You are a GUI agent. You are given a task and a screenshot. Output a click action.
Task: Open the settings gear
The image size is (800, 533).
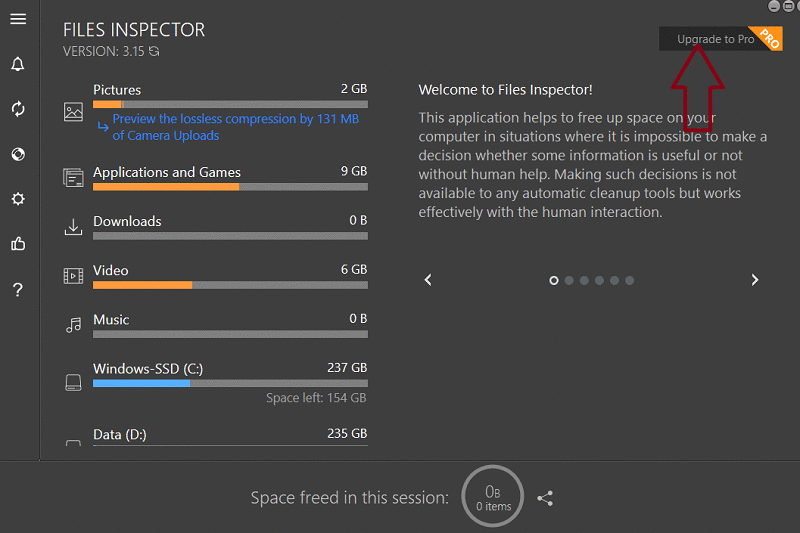(18, 199)
